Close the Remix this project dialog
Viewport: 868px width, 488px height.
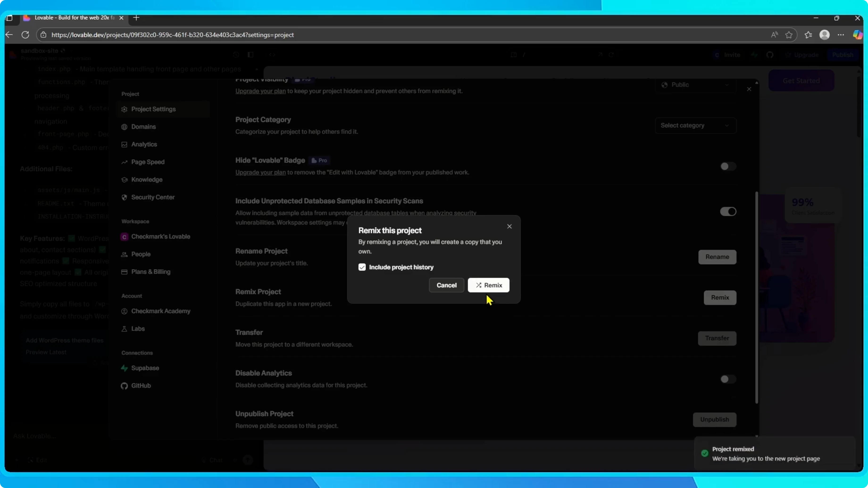(509, 226)
